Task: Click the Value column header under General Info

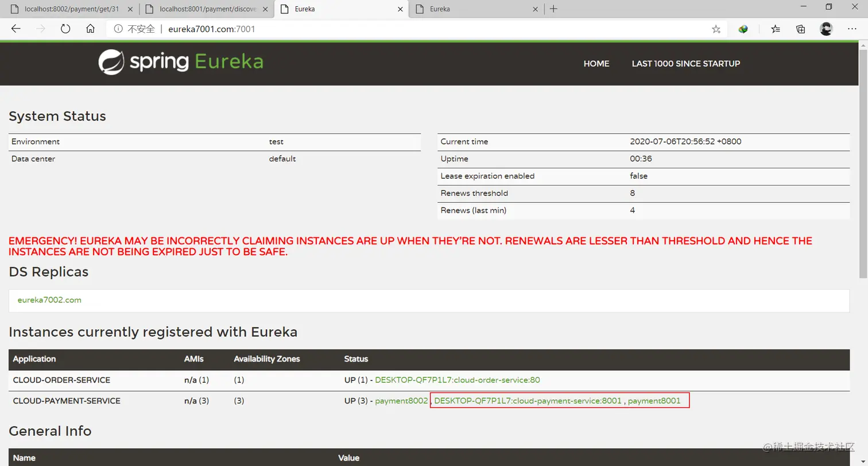Action: click(x=348, y=458)
